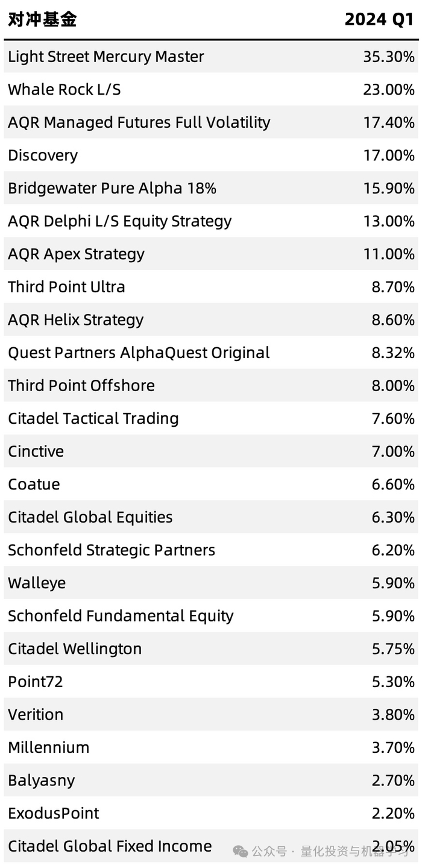The image size is (422, 868).
Task: Click the 5.75% Citadel Wellington value
Action: [x=392, y=649]
